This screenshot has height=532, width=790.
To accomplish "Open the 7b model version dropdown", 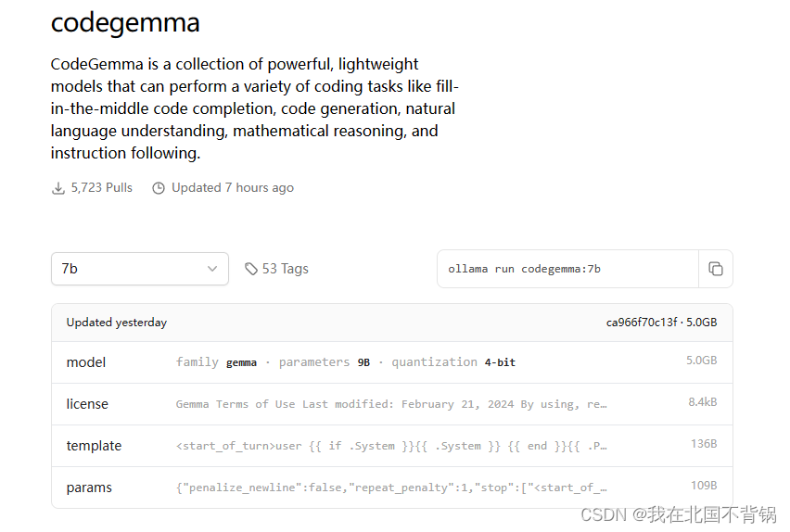I will [x=139, y=269].
